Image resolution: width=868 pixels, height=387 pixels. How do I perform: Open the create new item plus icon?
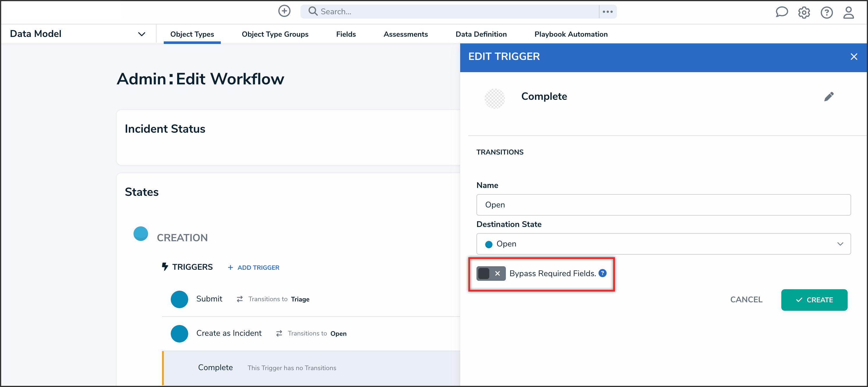click(284, 11)
